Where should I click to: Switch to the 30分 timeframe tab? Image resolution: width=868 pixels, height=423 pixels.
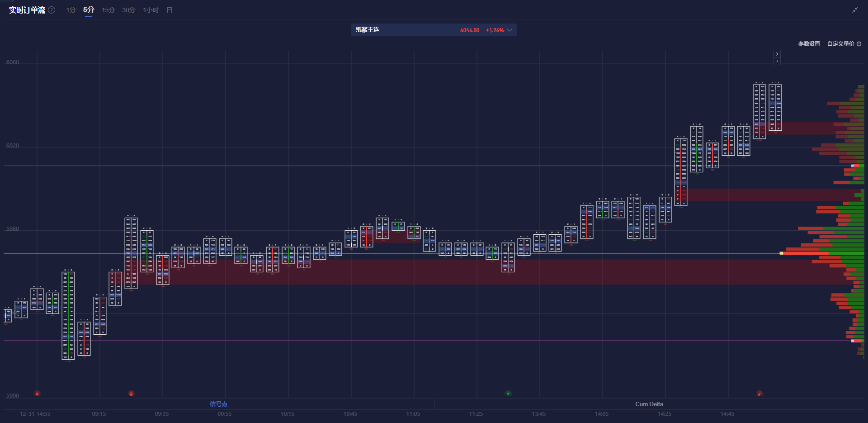click(x=128, y=10)
